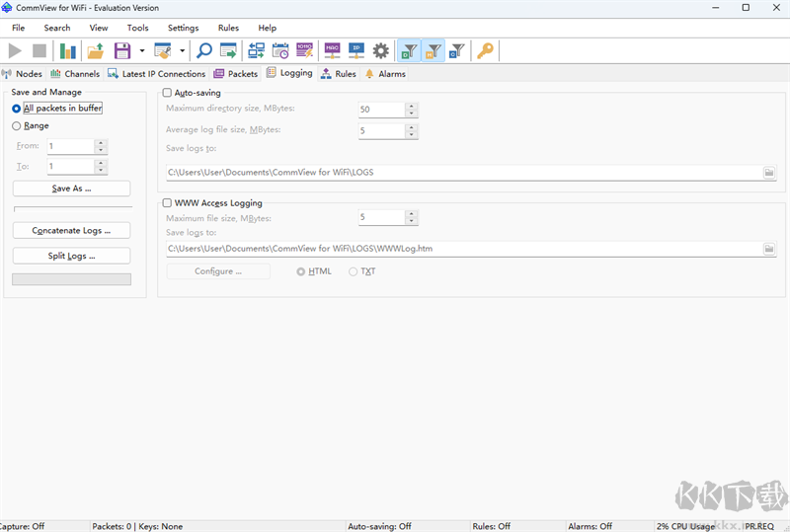Switch to the Rules tab
The width and height of the screenshot is (790, 532).
[339, 74]
